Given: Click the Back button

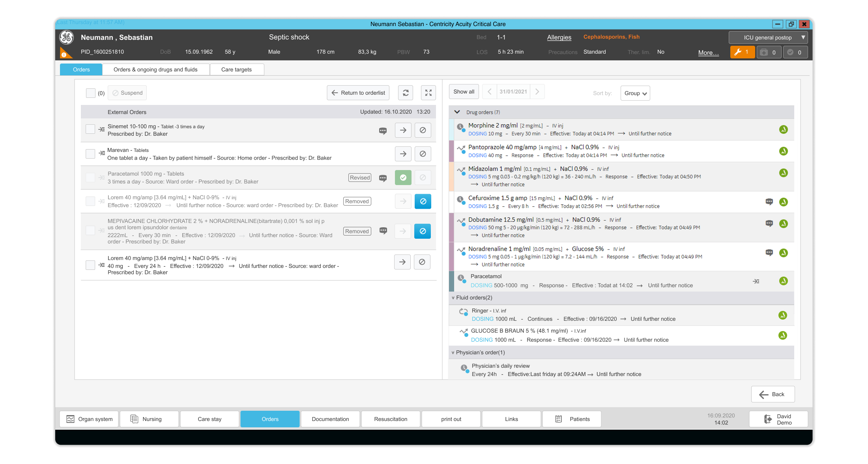Looking at the screenshot, I should (x=773, y=394).
